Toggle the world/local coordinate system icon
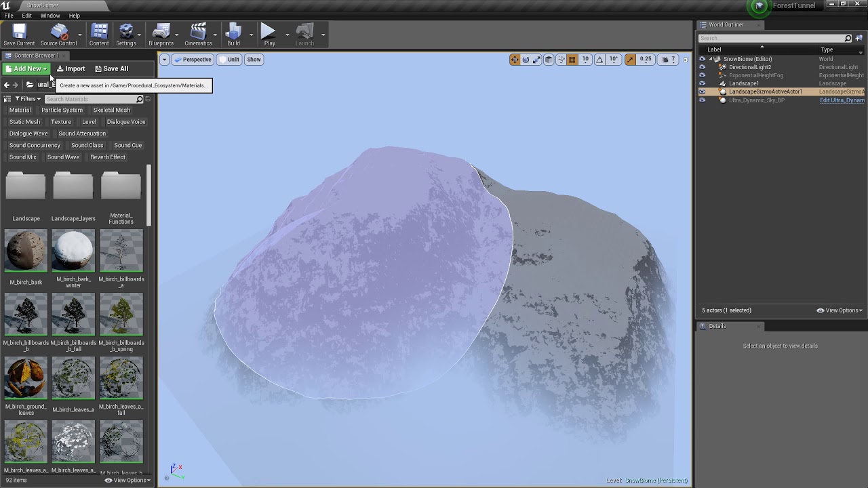The height and width of the screenshot is (488, 868). click(x=549, y=60)
